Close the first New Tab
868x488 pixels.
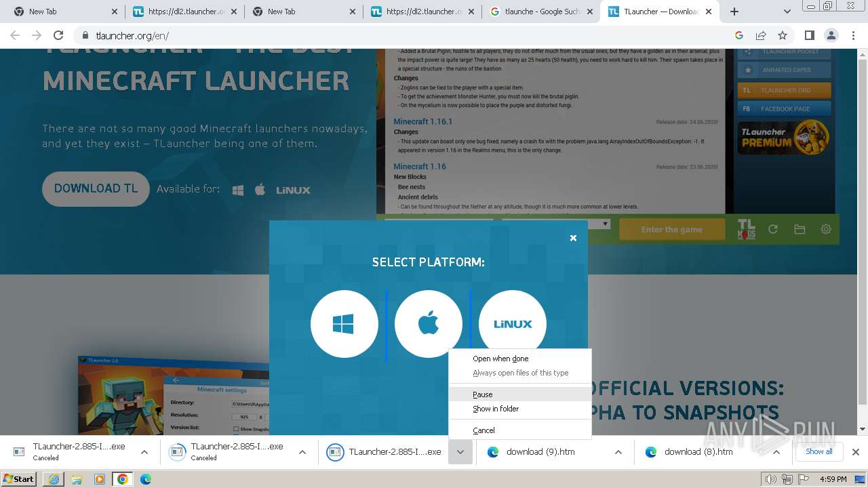click(x=114, y=12)
